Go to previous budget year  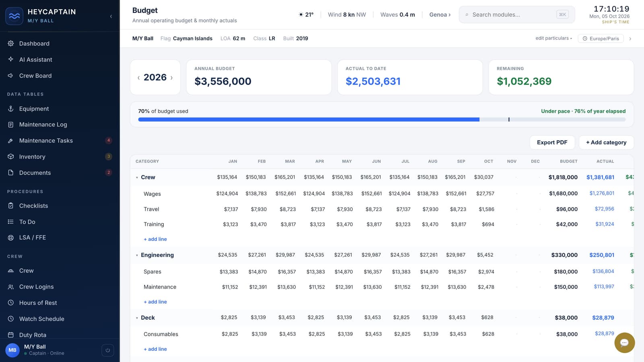pyautogui.click(x=139, y=78)
